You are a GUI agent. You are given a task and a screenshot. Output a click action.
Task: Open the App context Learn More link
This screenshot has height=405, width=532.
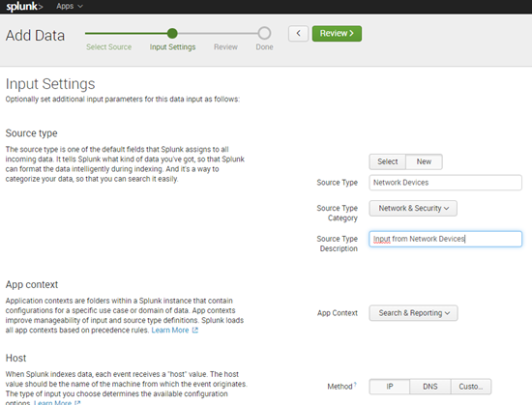[170, 331]
